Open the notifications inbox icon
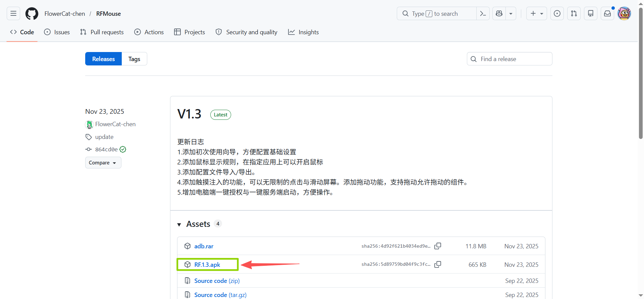Screen dimensions: 644x299 pyautogui.click(x=607, y=13)
